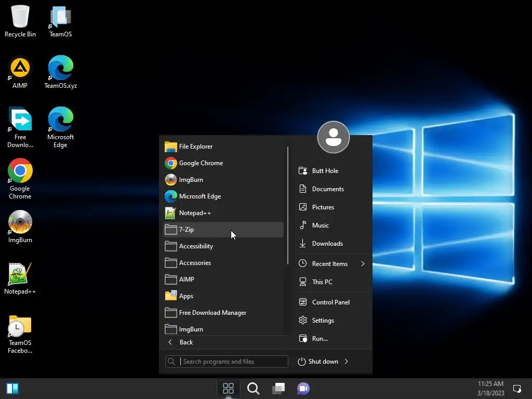Launch Google Chrome desktop shortcut
Screen dimensions: 532x399
point(20,179)
